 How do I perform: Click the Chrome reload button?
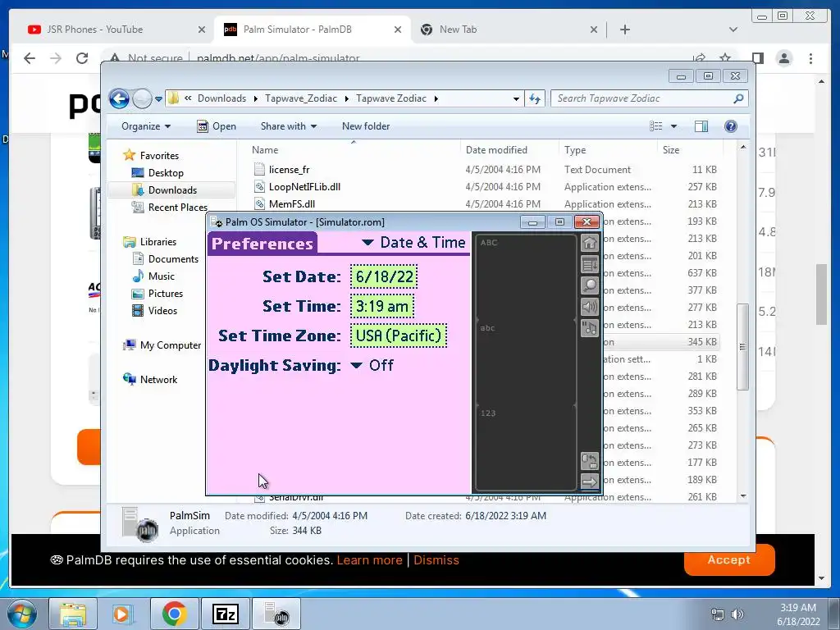coord(82,58)
